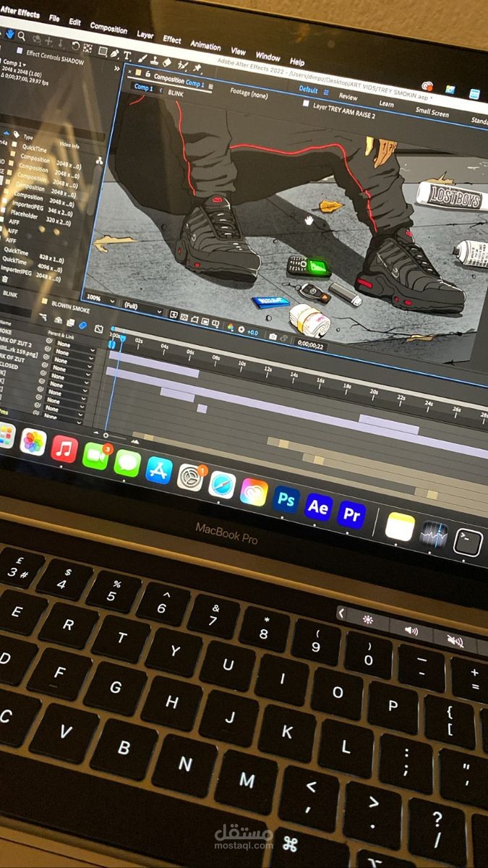Screen dimensions: 488x868
Task: Switch to the Learn workspace
Action: [386, 103]
